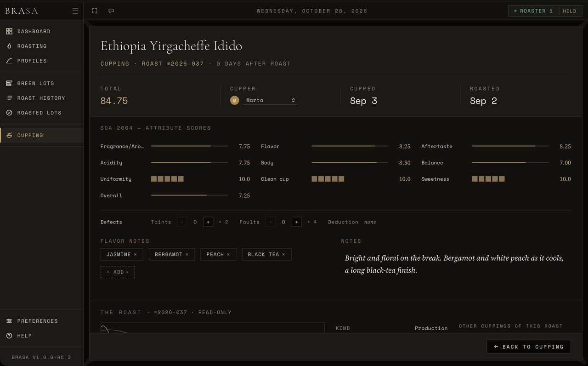This screenshot has height=366, width=588.
Task: Open Help question-mark icon
Action: point(9,336)
